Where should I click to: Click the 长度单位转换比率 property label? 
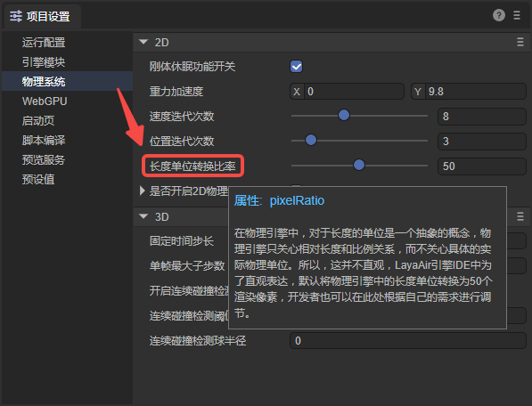click(192, 166)
